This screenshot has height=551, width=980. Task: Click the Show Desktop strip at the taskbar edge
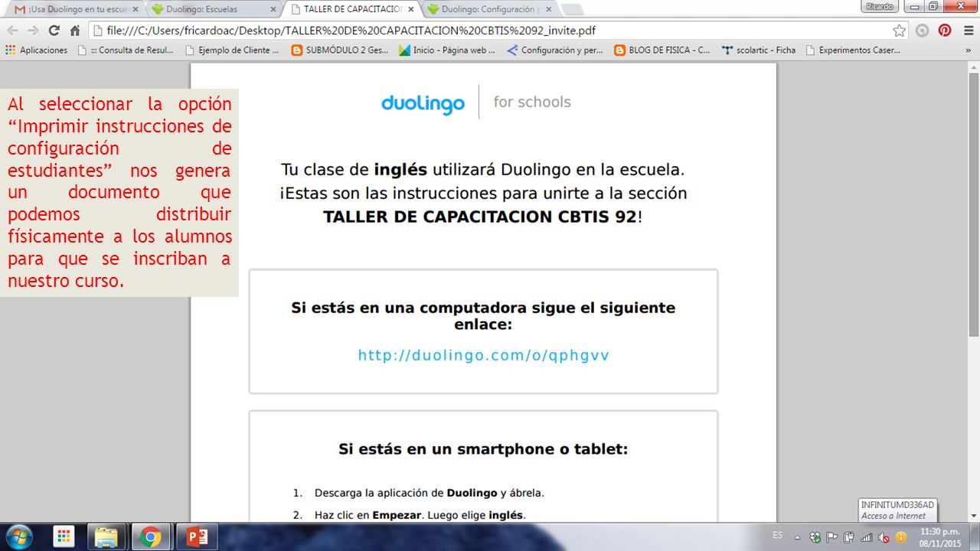[975, 537]
